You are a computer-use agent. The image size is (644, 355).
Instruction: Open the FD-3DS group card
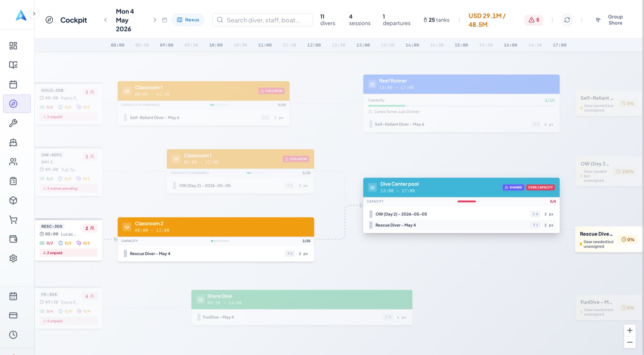click(x=68, y=308)
